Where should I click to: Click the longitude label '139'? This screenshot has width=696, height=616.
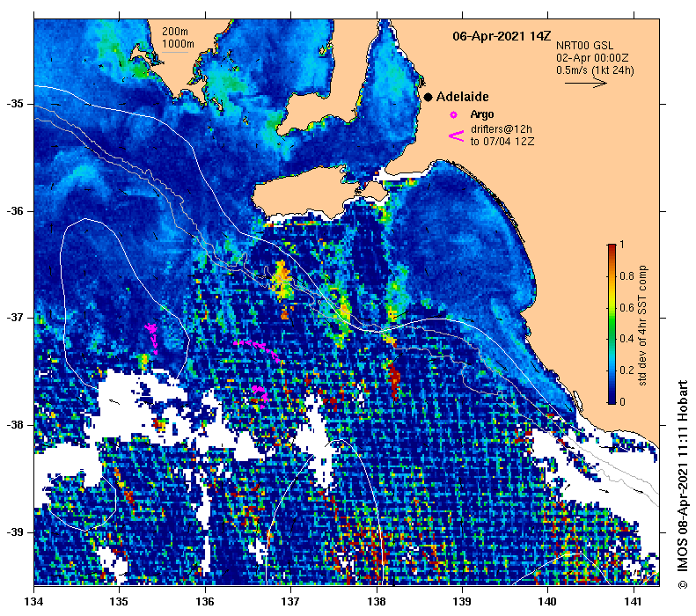pyautogui.click(x=463, y=602)
